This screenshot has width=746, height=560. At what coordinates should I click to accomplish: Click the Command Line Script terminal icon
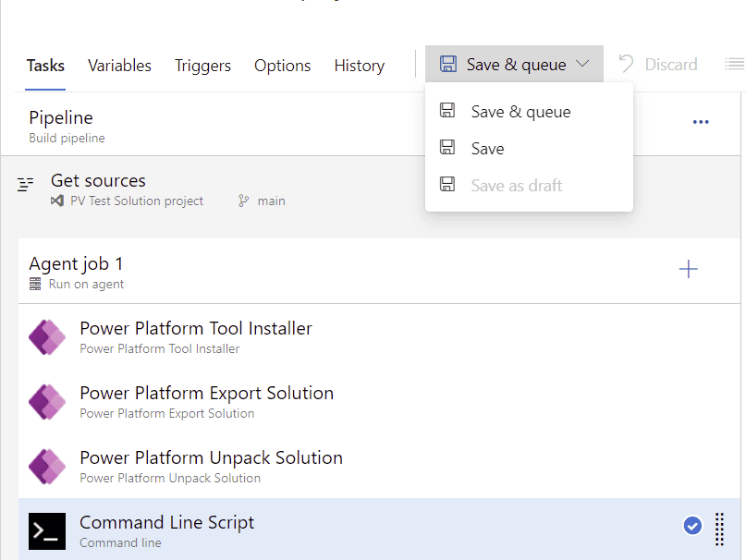point(47,531)
